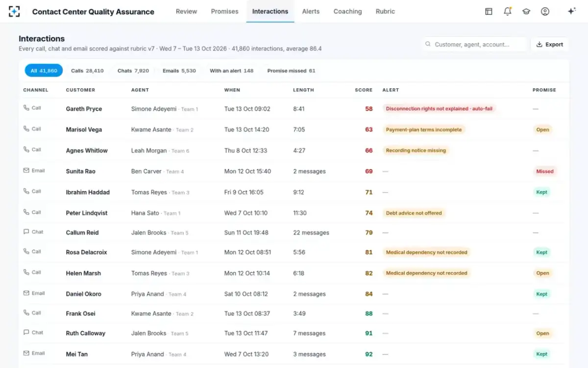Click the call icon for Frank Osei
This screenshot has width=588, height=368.
click(x=26, y=313)
